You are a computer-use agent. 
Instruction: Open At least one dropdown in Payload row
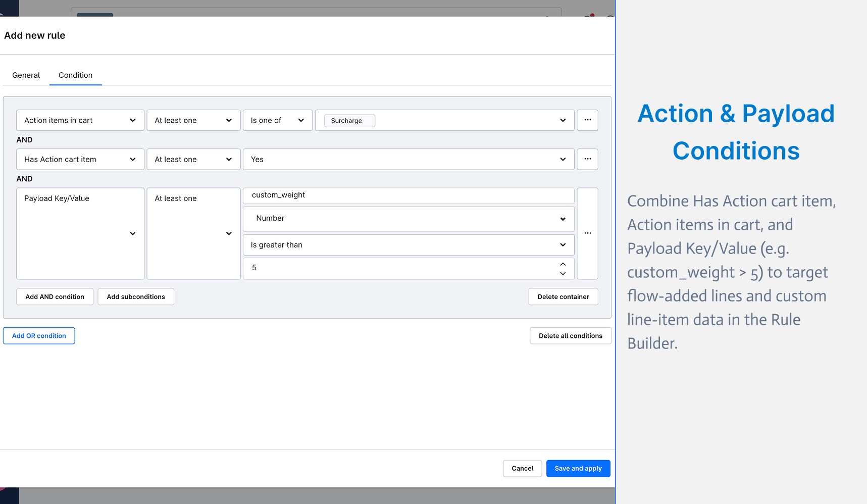click(x=193, y=233)
